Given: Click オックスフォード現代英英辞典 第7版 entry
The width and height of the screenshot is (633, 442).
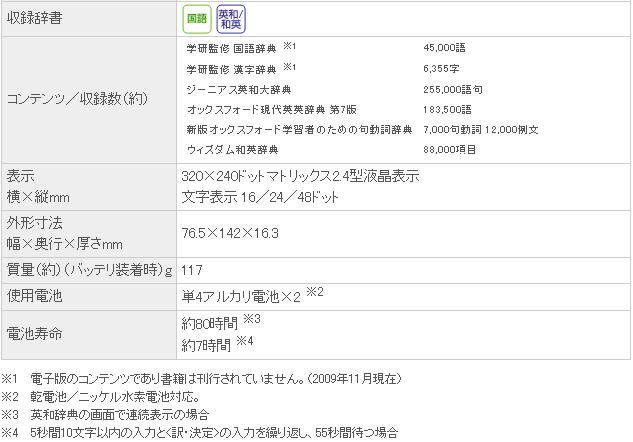Looking at the screenshot, I should (x=272, y=110).
